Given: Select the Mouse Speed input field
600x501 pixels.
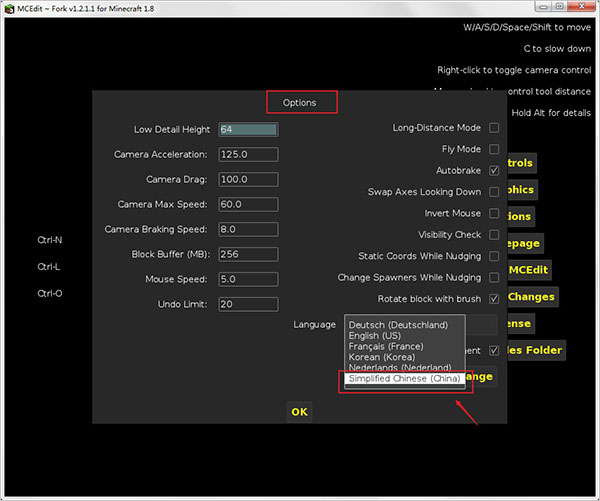Looking at the screenshot, I should pos(247,279).
